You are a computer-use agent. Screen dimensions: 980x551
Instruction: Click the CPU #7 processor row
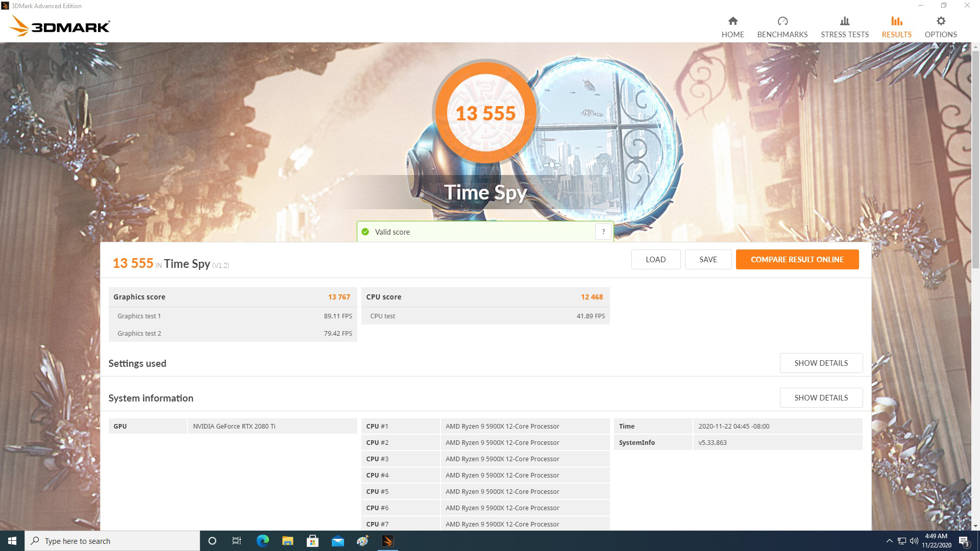coord(485,524)
